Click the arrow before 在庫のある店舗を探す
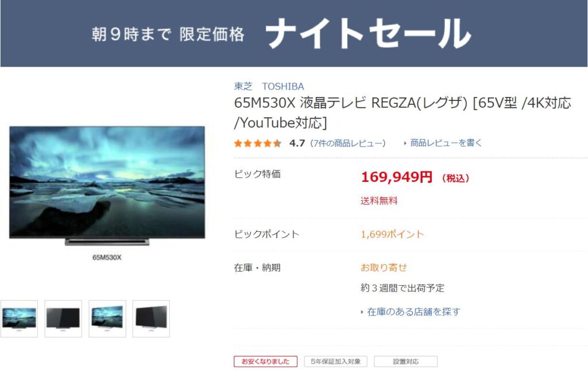This screenshot has height=370, width=588. 362,311
